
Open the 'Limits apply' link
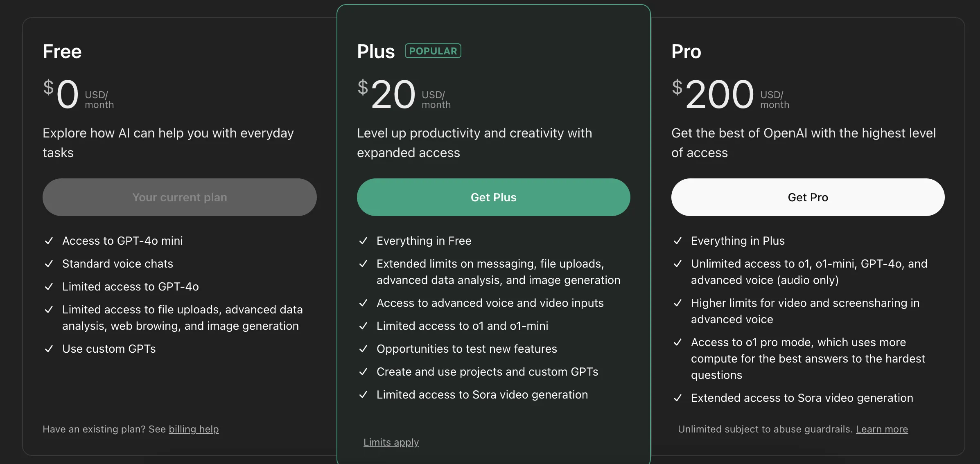click(391, 442)
